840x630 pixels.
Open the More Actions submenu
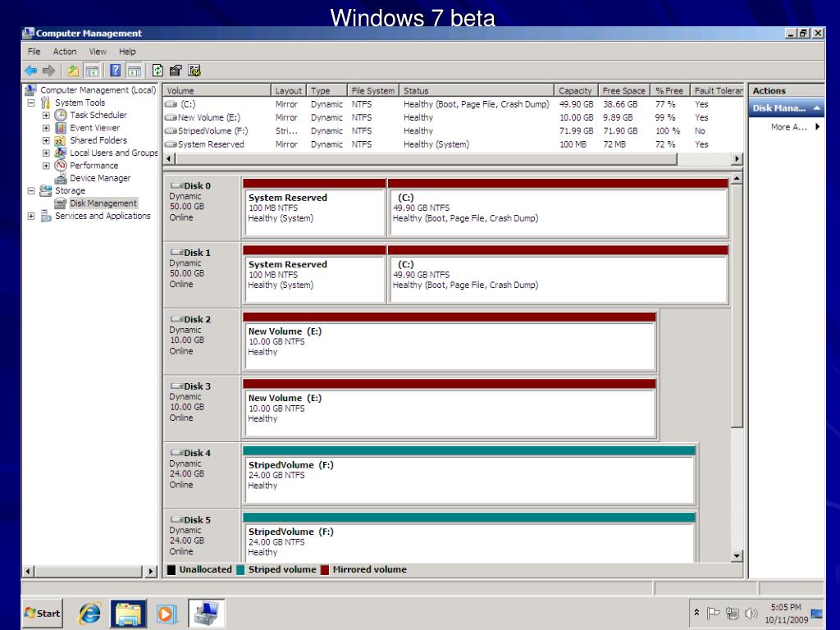(795, 127)
